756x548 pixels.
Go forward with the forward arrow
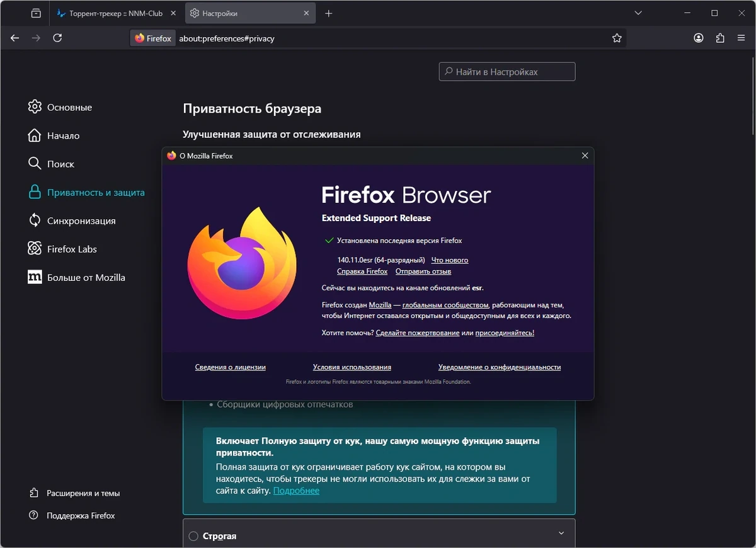pyautogui.click(x=36, y=38)
